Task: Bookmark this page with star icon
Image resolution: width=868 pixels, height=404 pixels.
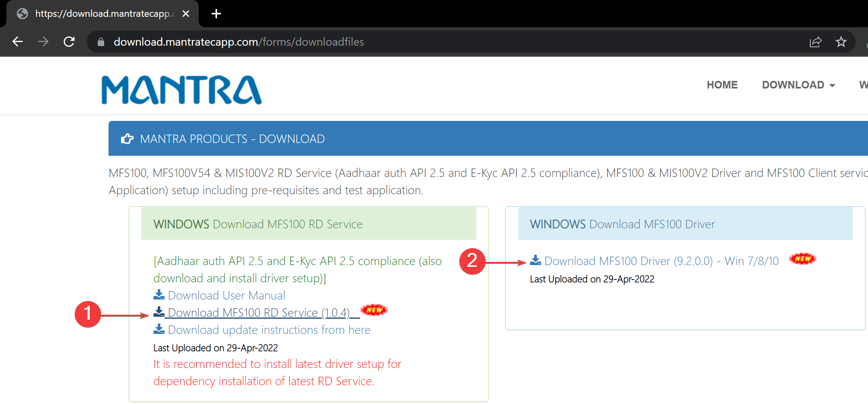Action: (x=841, y=42)
